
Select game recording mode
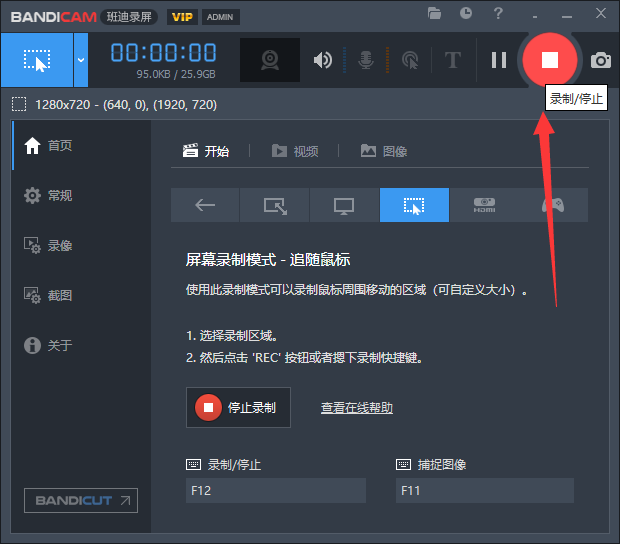[x=552, y=205]
